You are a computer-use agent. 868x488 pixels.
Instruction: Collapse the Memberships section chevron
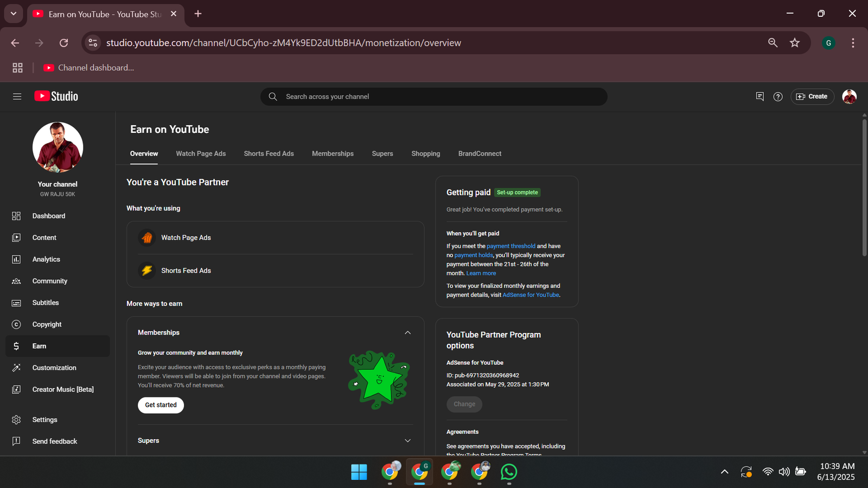pos(407,332)
